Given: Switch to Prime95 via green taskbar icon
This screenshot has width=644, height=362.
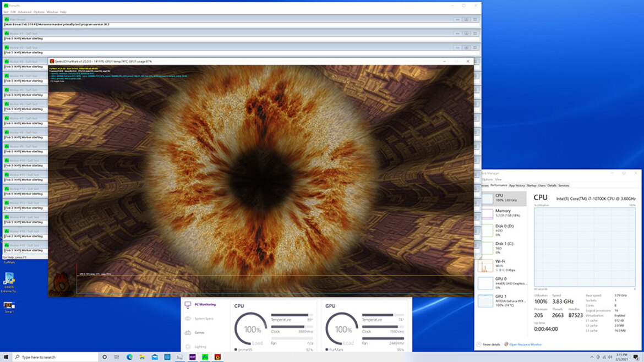Looking at the screenshot, I should pyautogui.click(x=205, y=357).
